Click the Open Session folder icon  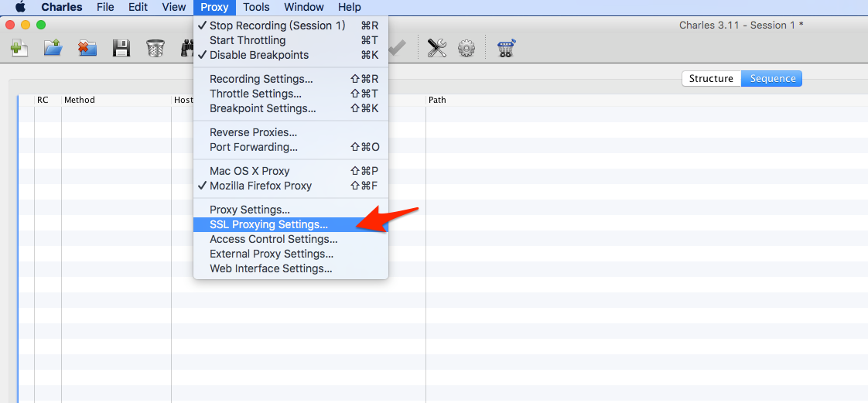click(53, 48)
